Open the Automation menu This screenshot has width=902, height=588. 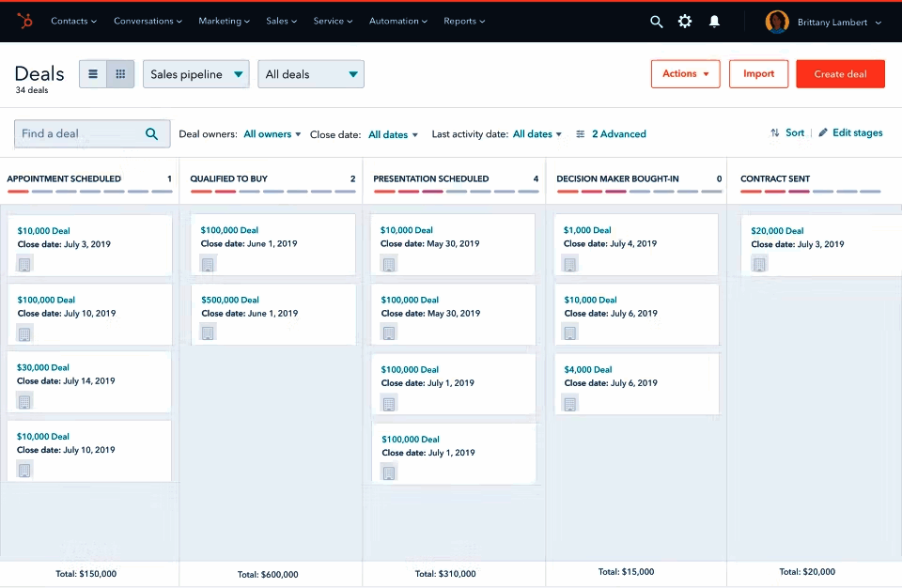(x=398, y=21)
